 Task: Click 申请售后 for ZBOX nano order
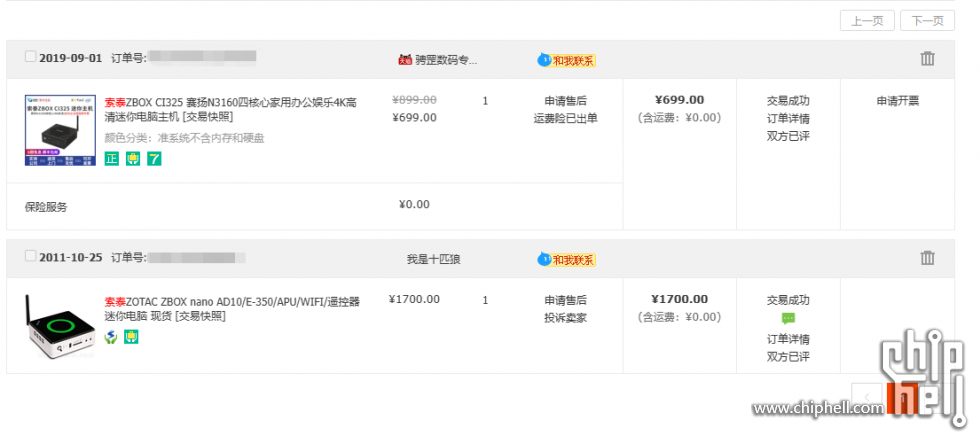566,300
